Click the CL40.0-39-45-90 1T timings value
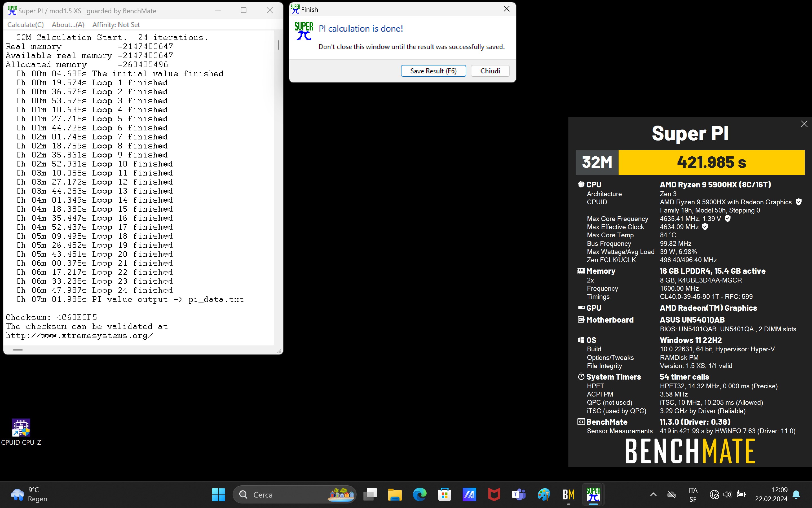812x508 pixels. [x=706, y=297]
